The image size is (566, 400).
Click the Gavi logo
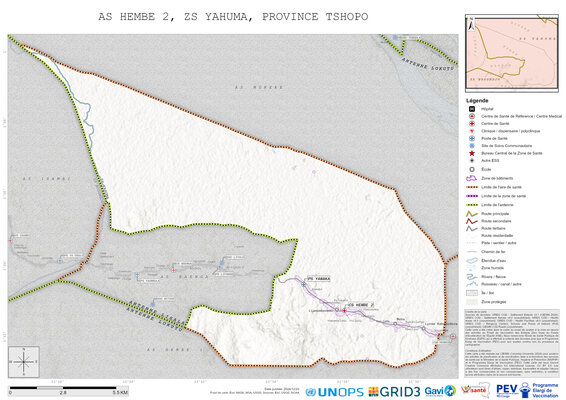coord(440,391)
